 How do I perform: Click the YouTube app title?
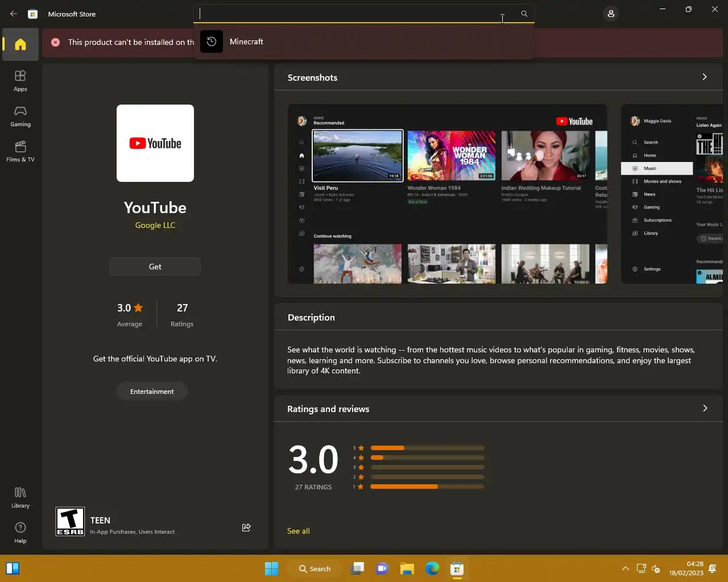click(x=155, y=207)
